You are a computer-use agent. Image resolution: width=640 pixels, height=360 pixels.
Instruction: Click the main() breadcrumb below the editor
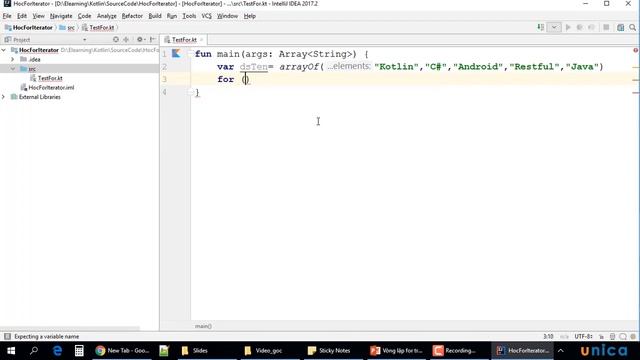[x=203, y=326]
